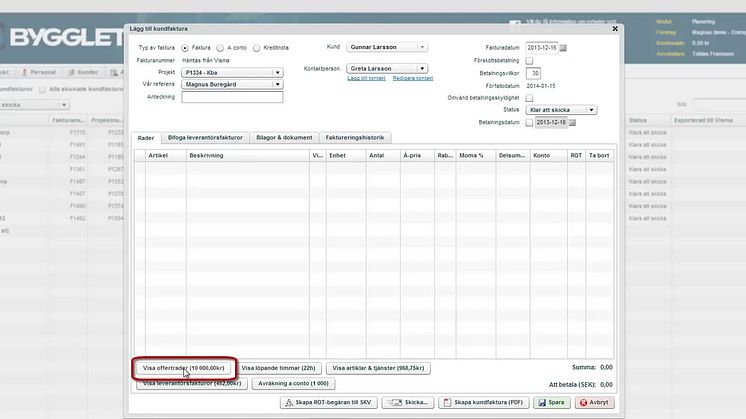Switch to the Faktureringshistorik tab
746x419 pixels.
[x=355, y=137]
